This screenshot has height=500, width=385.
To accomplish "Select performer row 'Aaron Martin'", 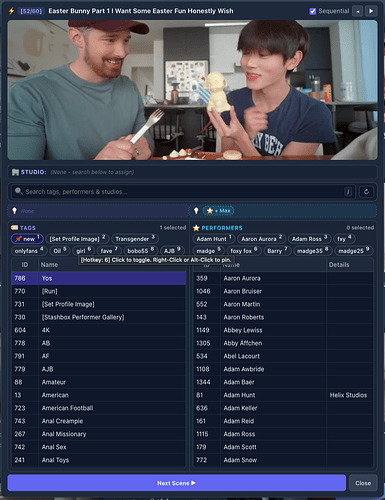I will pos(283,304).
